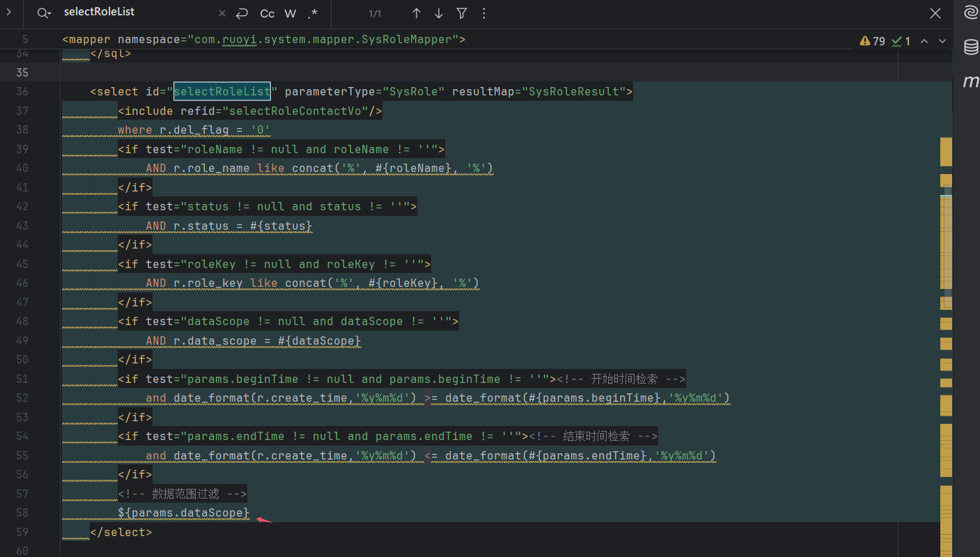Viewport: 980px width, 557px height.
Task: Click the include refid selectRoleContactVo line
Action: tap(250, 111)
